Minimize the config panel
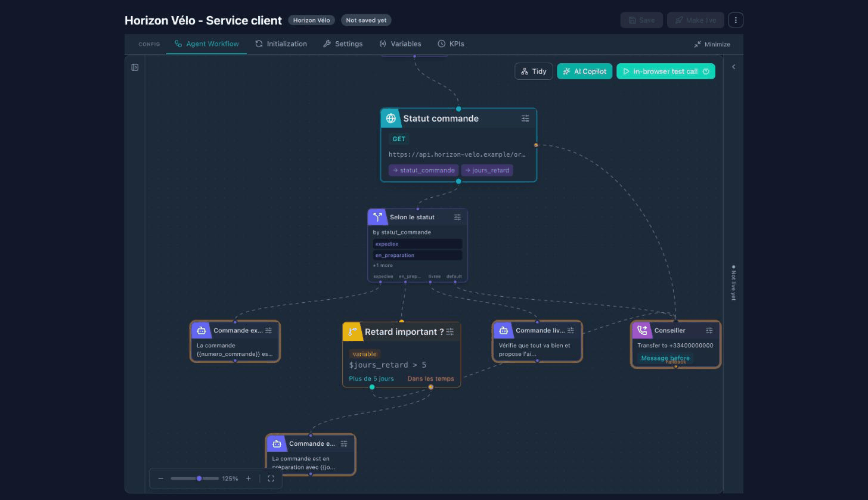This screenshot has height=500, width=868. (x=712, y=44)
